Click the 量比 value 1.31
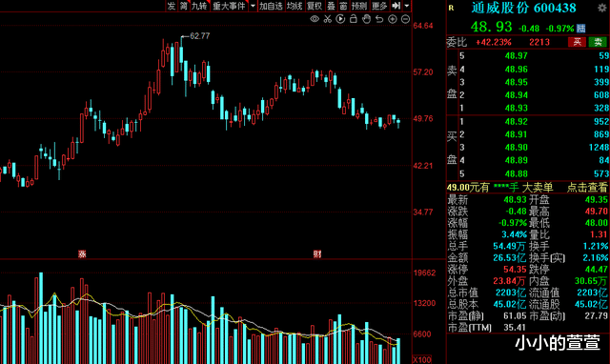Viewport: 610px width, 364px height. (599, 234)
